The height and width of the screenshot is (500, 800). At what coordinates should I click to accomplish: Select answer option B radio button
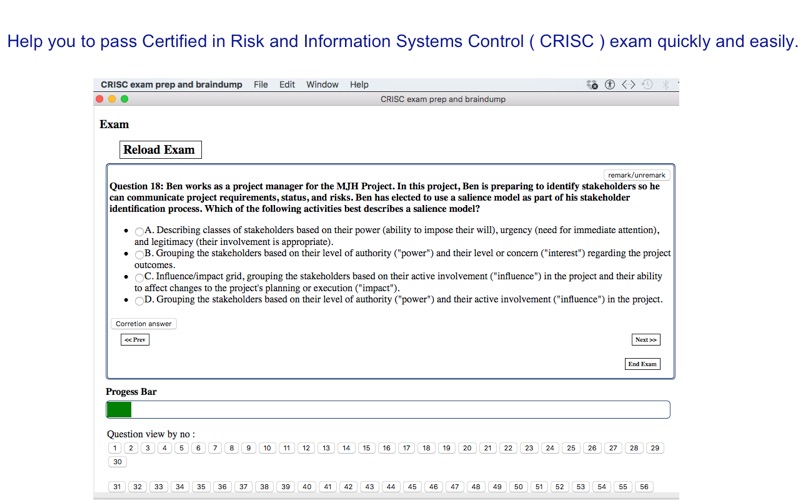(139, 255)
